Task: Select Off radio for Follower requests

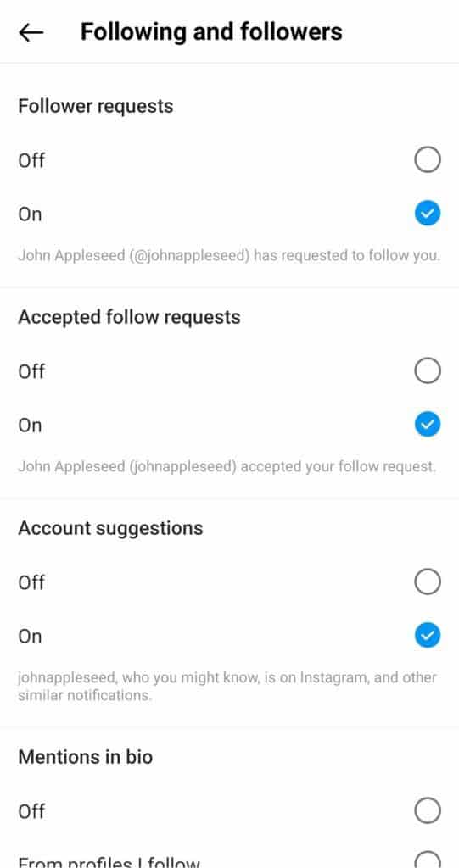Action: pos(428,160)
